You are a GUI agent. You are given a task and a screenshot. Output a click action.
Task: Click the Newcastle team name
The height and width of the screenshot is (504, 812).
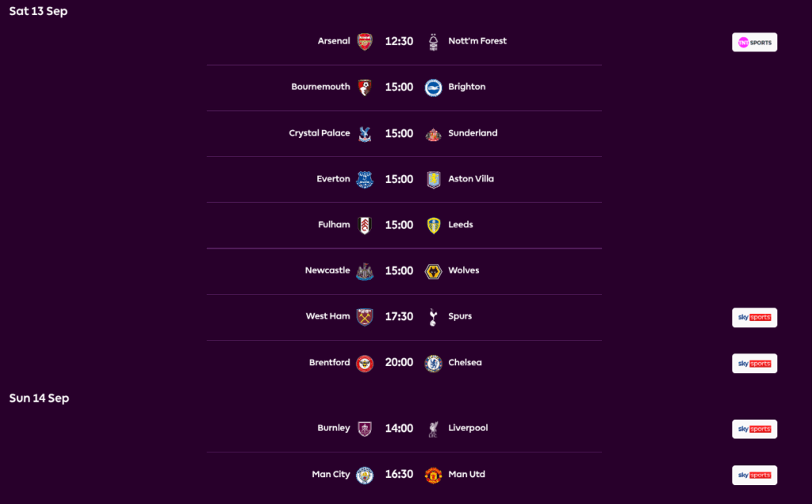tap(327, 271)
